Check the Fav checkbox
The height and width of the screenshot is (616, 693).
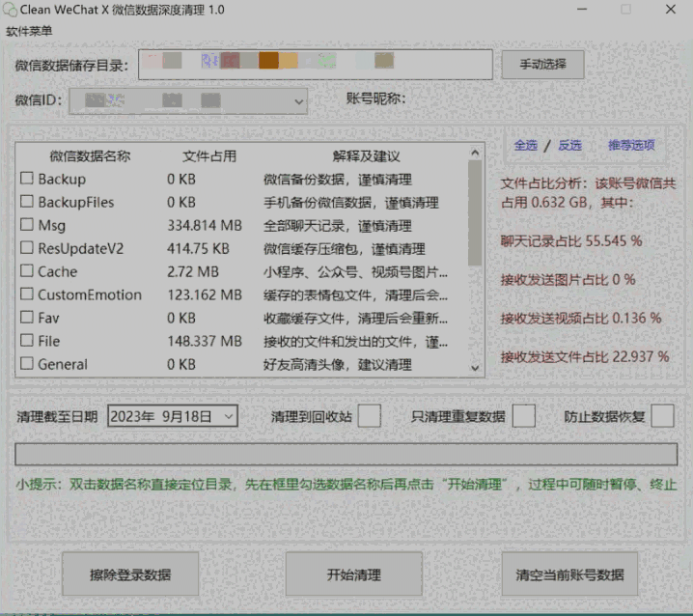(27, 317)
